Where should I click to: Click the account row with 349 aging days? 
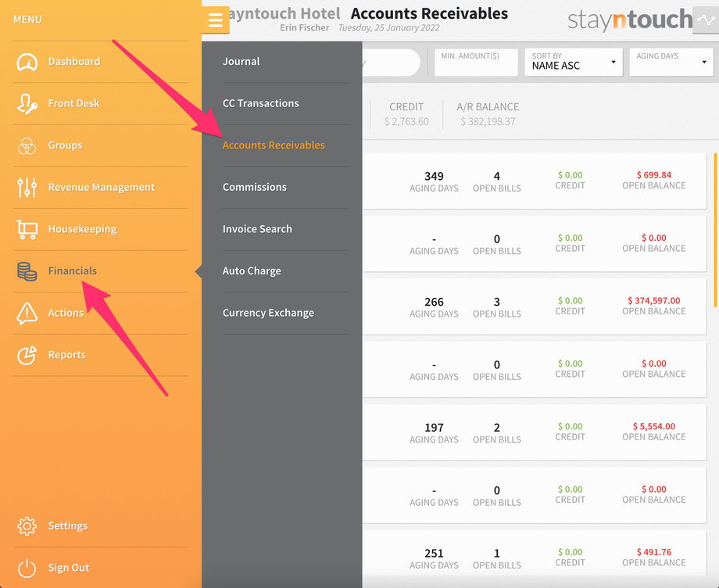(x=535, y=181)
